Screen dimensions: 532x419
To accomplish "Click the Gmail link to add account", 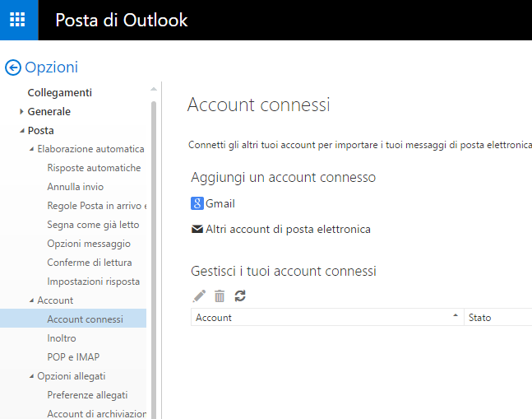I will pyautogui.click(x=220, y=203).
